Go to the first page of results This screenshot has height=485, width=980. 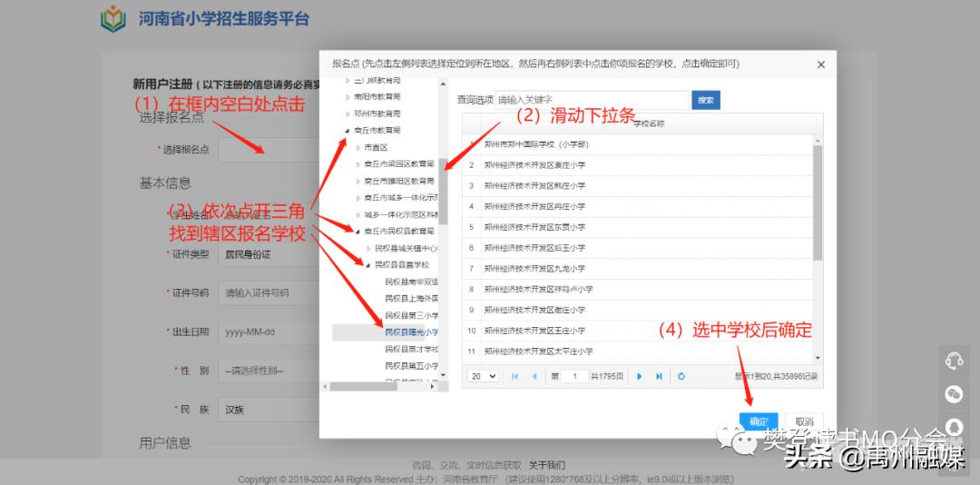[514, 376]
